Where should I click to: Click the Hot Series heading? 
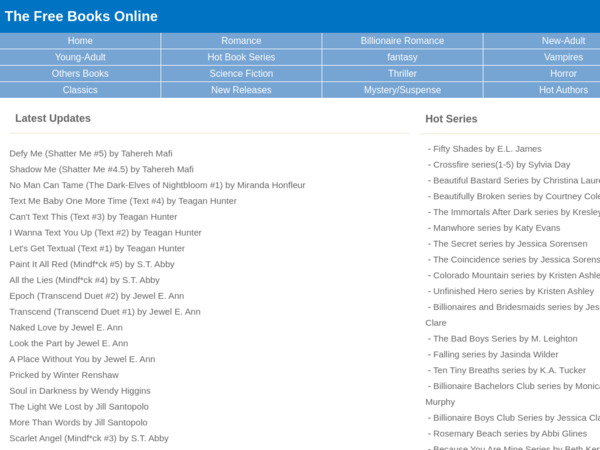coord(451,119)
